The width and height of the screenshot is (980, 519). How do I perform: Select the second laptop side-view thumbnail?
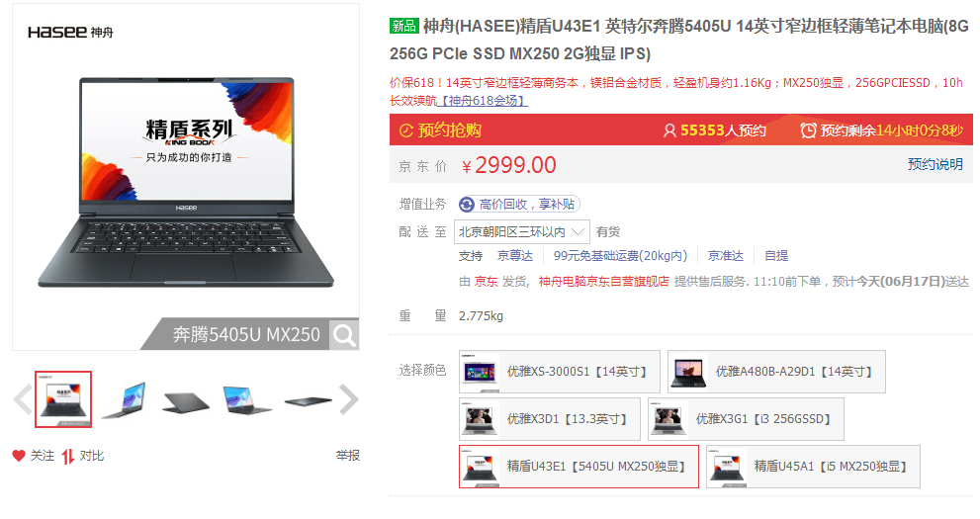(125, 399)
